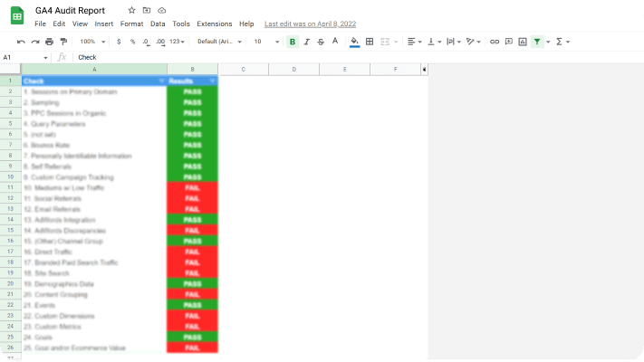Print the spreadsheet
Image resolution: width=644 pixels, height=362 pixels.
pos(49,42)
